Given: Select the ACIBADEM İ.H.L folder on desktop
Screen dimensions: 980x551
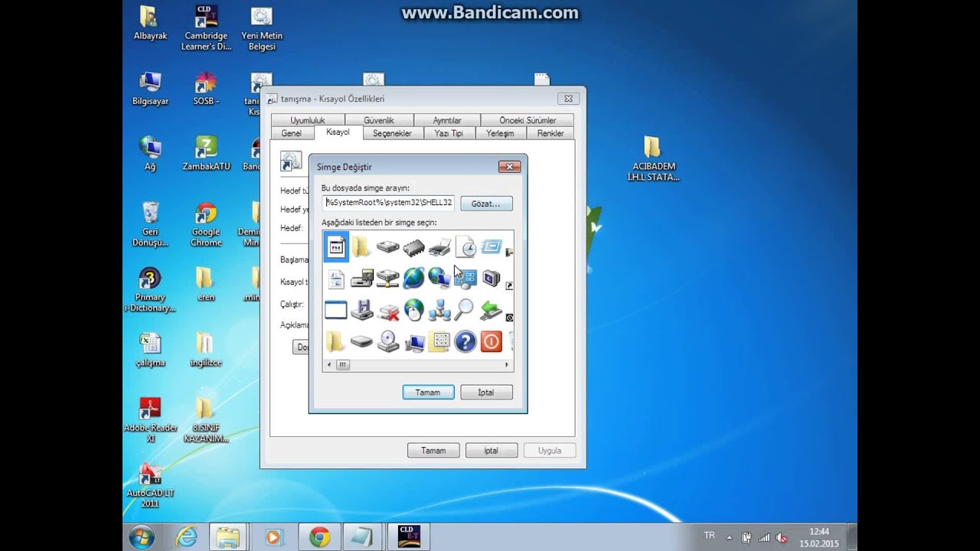Looking at the screenshot, I should point(653,159).
